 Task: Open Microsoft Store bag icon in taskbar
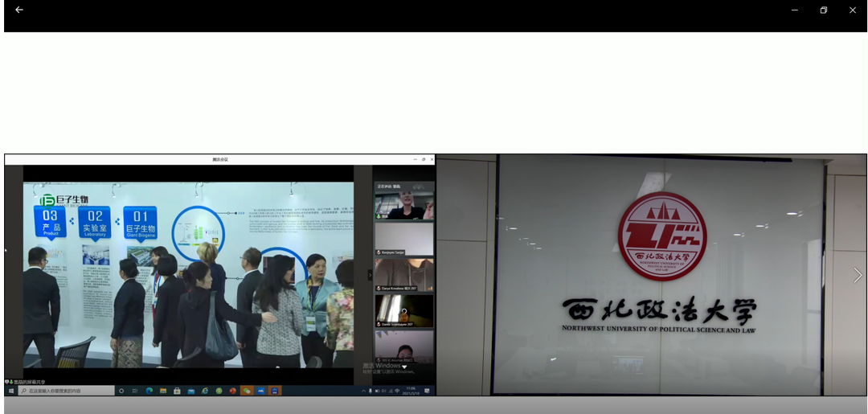point(177,391)
